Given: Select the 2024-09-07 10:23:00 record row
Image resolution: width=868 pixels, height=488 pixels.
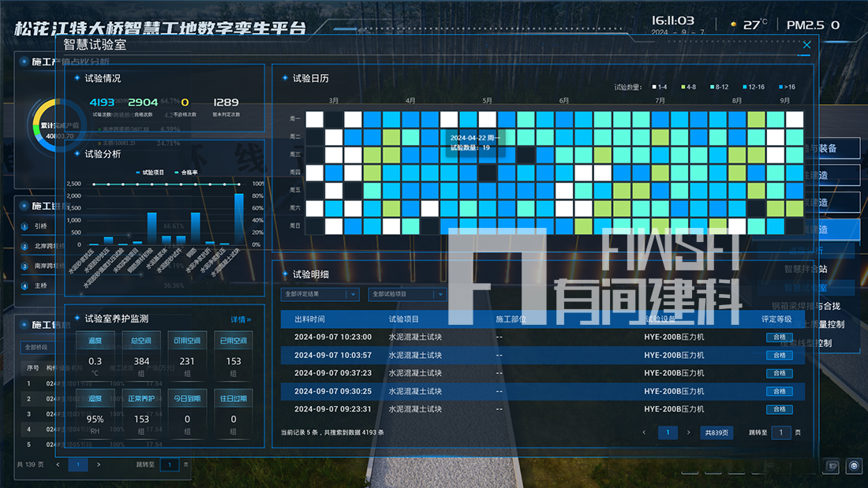Looking at the screenshot, I should point(543,337).
